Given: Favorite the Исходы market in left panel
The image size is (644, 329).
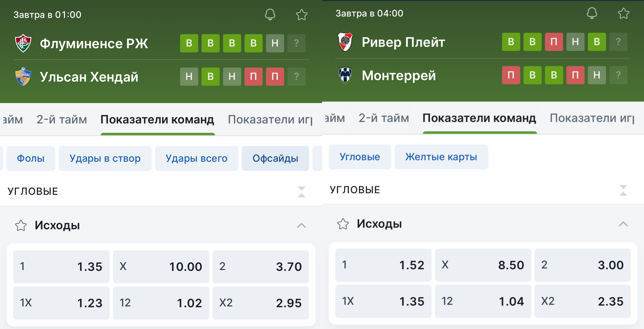Looking at the screenshot, I should 21,225.
